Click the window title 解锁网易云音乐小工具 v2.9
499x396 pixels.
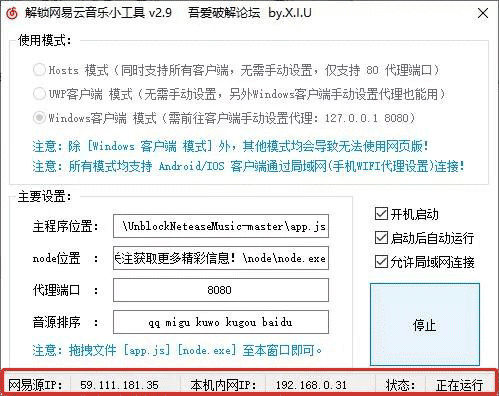pos(98,13)
